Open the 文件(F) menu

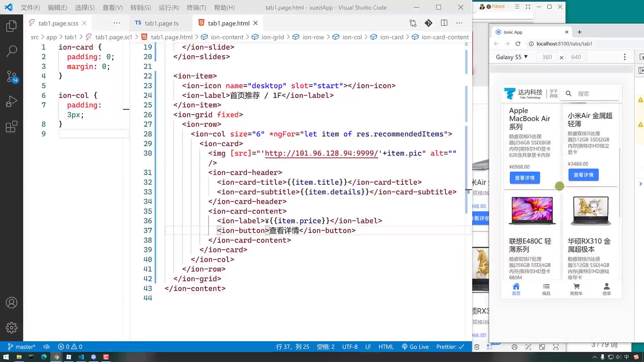30,7
